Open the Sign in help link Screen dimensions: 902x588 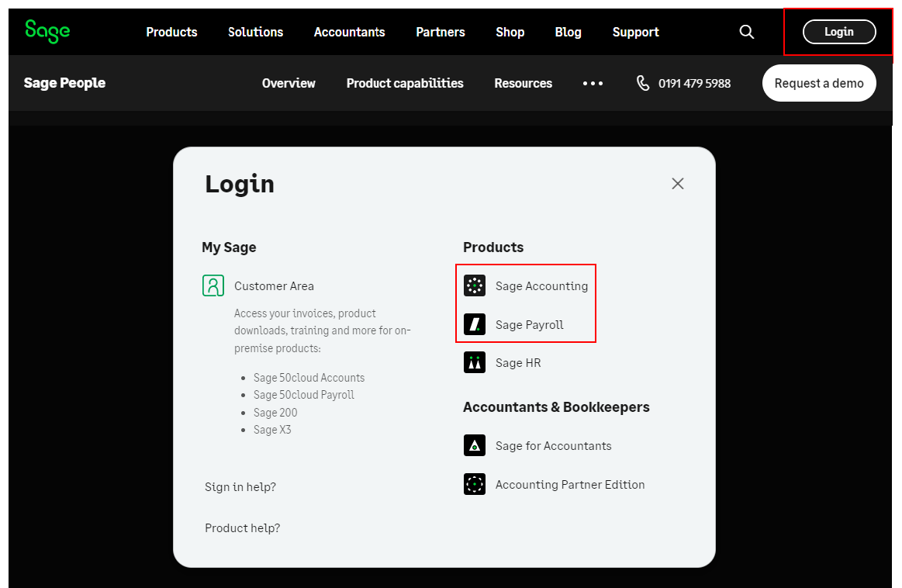240,486
